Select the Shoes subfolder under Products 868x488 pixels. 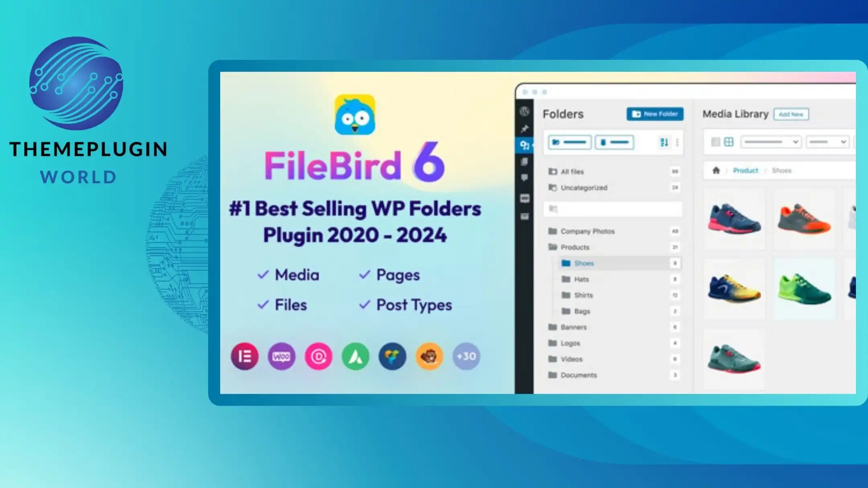coord(583,263)
